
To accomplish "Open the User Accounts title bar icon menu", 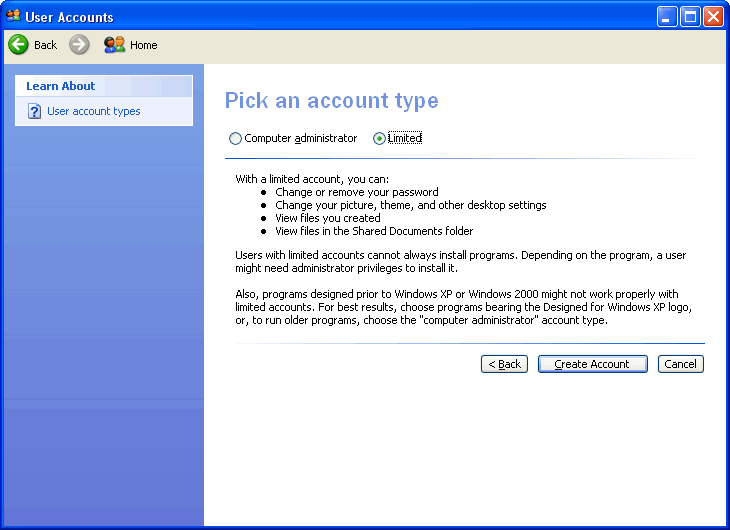I will [x=13, y=17].
